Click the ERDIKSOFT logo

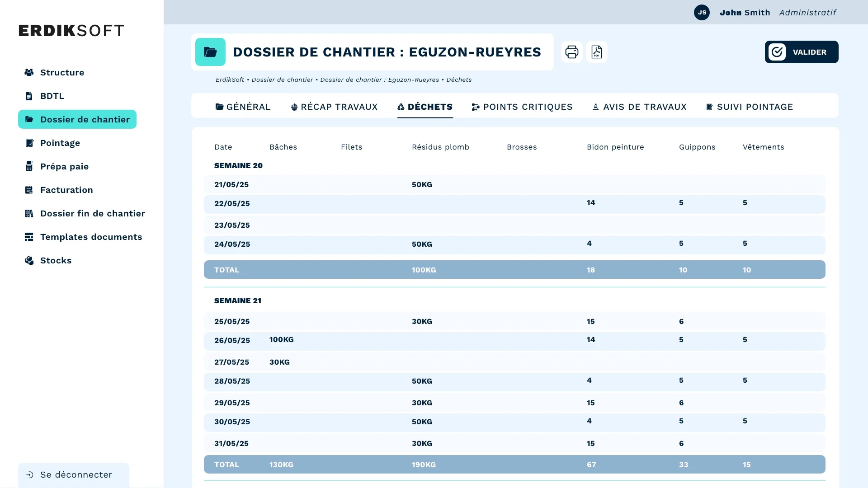[x=71, y=31]
